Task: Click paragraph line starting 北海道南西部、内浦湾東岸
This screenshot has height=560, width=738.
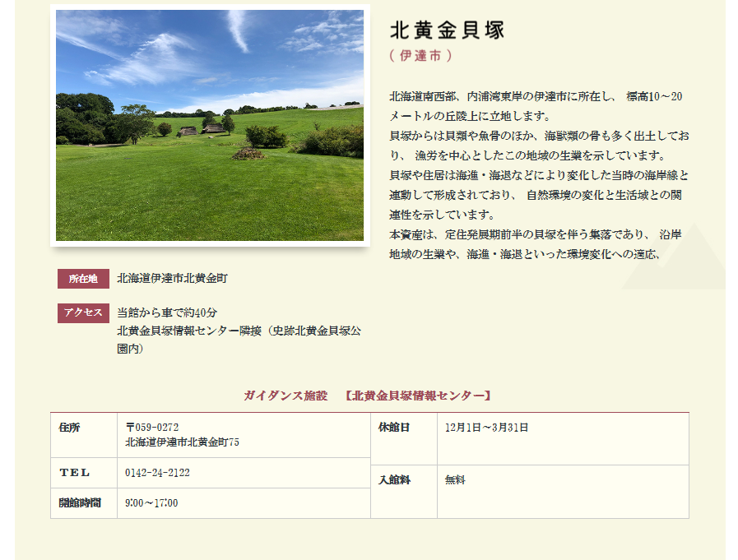Action: coord(536,96)
